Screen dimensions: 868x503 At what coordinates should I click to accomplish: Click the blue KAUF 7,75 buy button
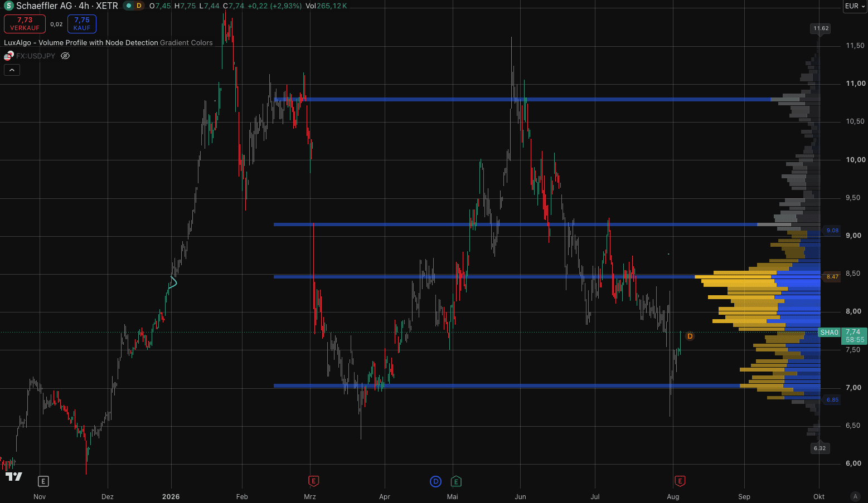tap(82, 24)
